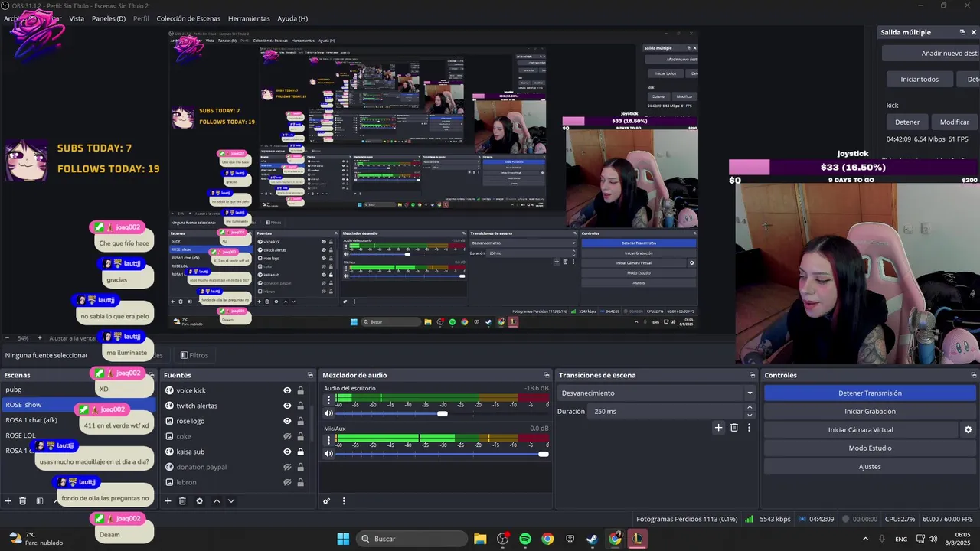
Task: Open Ayuda (H) menu
Action: point(292,18)
